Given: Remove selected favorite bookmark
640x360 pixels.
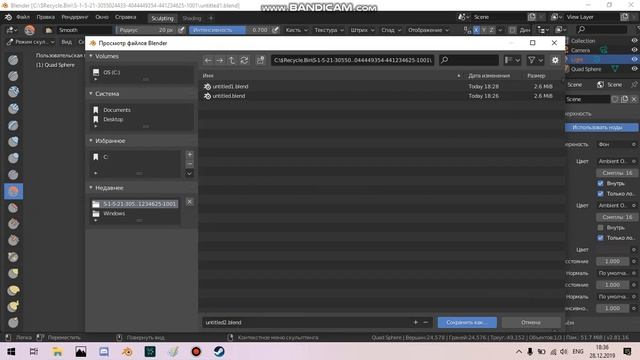Looking at the screenshot, I should click(189, 163).
